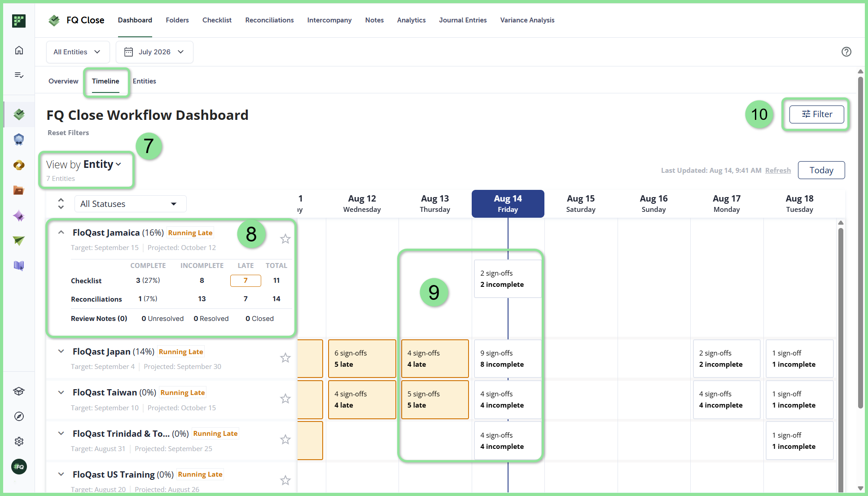Select the green checkmark Close icon in sidebar
Screen dimensions: 868x496
coord(19,114)
